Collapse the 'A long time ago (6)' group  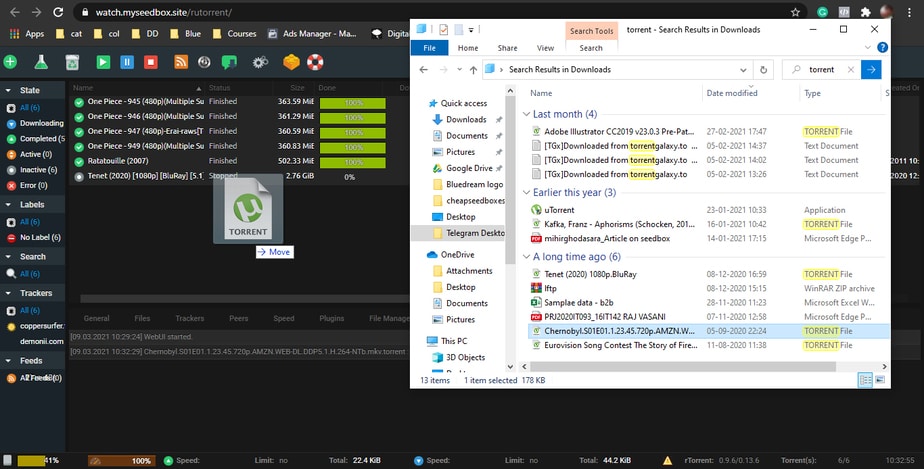(526, 256)
